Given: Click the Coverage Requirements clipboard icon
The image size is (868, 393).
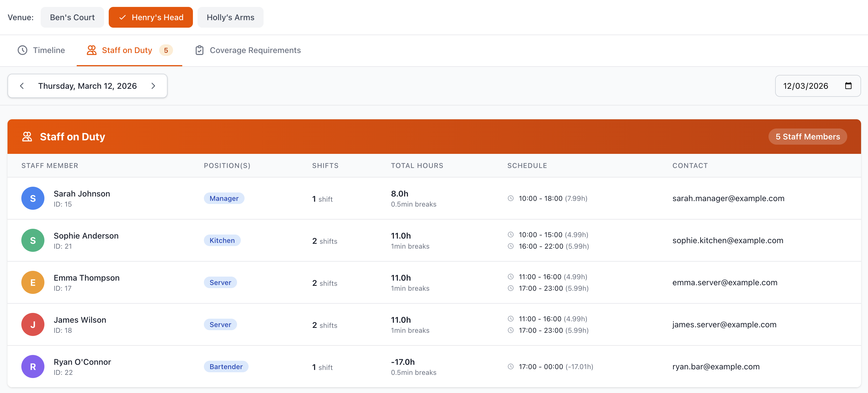Looking at the screenshot, I should (x=200, y=50).
